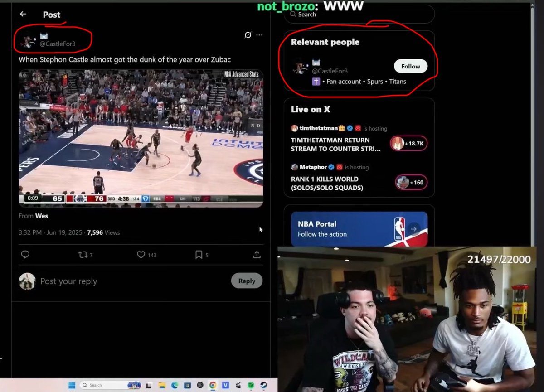Click the X Search field
This screenshot has width=544, height=392.
click(359, 15)
